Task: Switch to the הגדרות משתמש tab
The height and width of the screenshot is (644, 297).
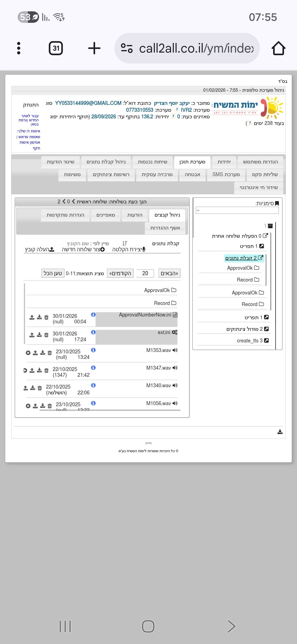Action: (x=260, y=162)
